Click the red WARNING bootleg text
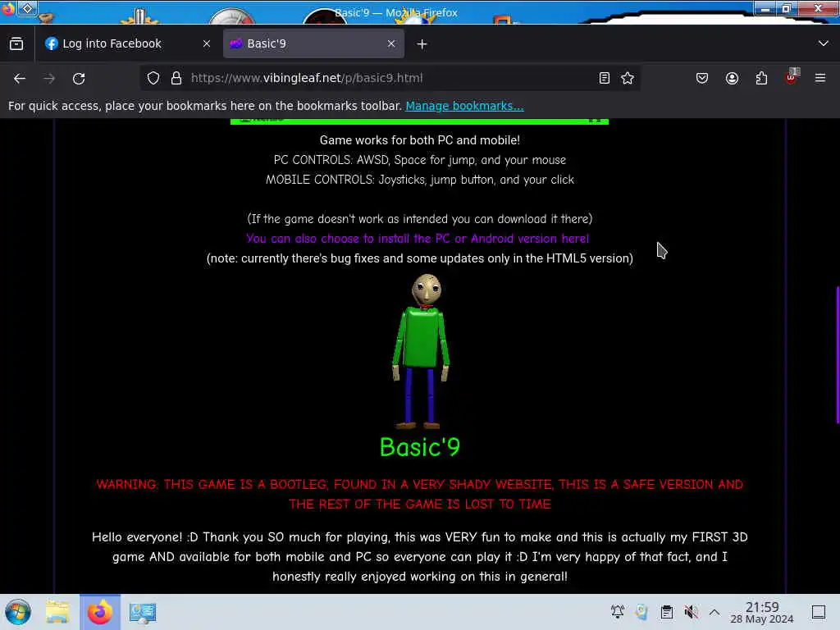Viewport: 840px width, 630px height. [x=419, y=495]
